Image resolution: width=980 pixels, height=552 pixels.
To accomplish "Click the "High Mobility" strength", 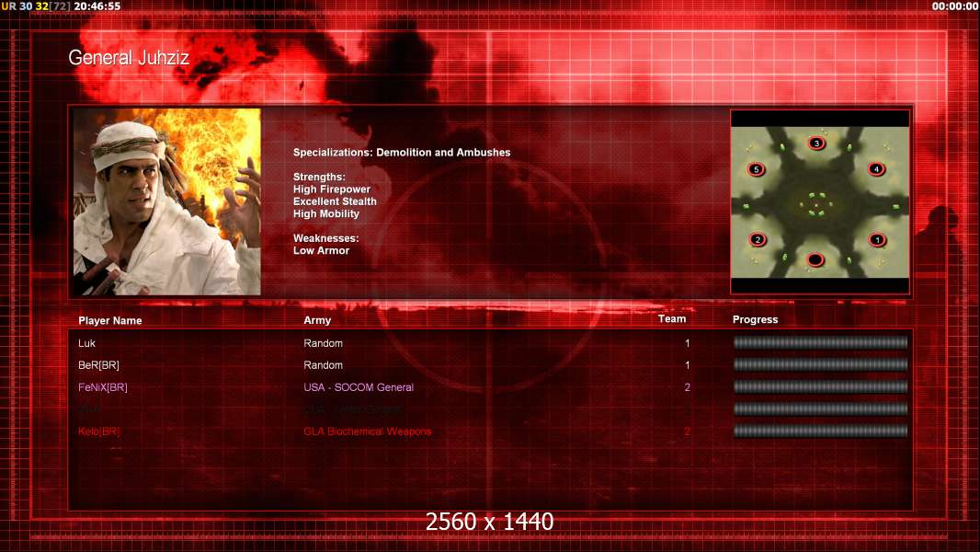I will 326,213.
